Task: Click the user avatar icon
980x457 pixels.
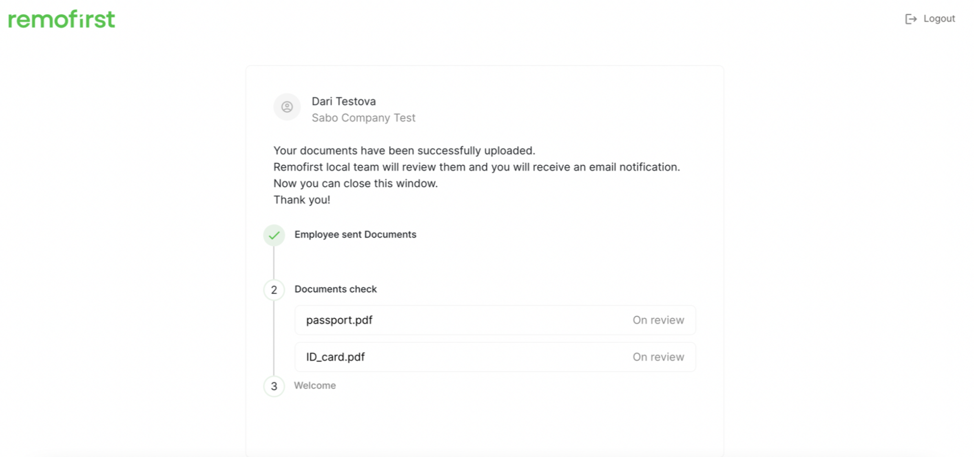Action: tap(287, 107)
